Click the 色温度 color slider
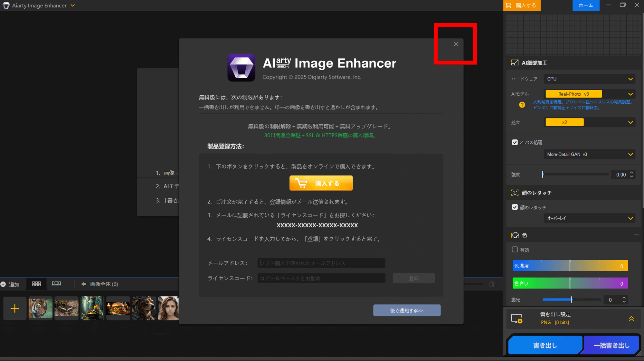644x361 pixels. coord(570,266)
